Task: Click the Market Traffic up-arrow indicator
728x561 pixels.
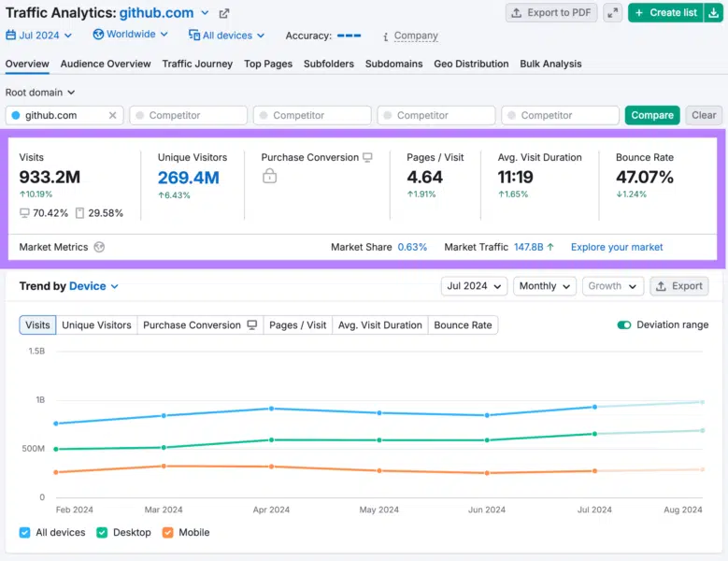Action: pyautogui.click(x=550, y=247)
